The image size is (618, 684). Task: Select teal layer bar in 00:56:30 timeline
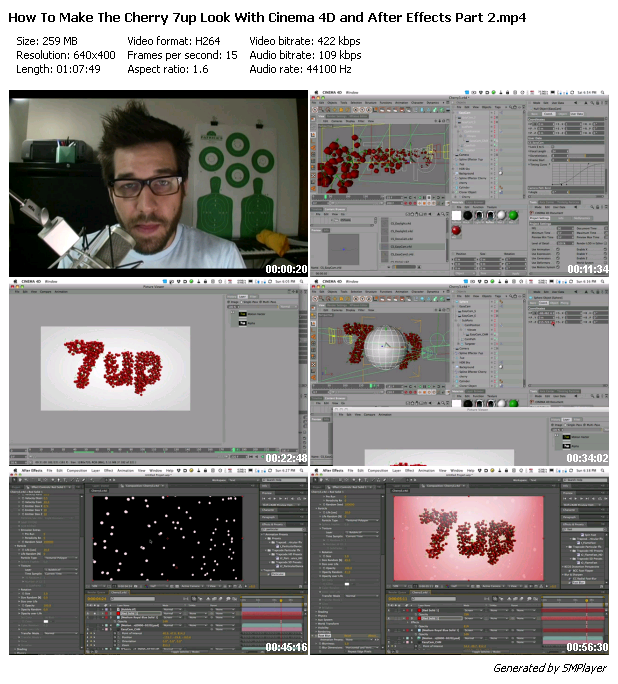573,639
